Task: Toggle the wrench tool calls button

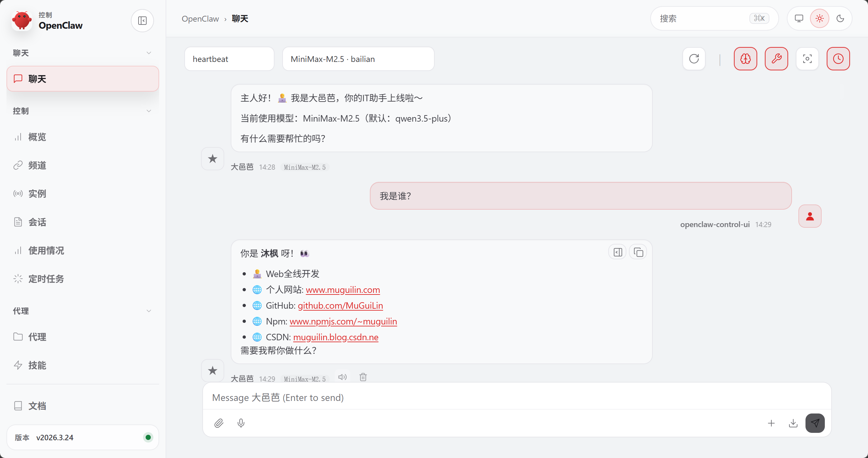Action: pyautogui.click(x=776, y=59)
